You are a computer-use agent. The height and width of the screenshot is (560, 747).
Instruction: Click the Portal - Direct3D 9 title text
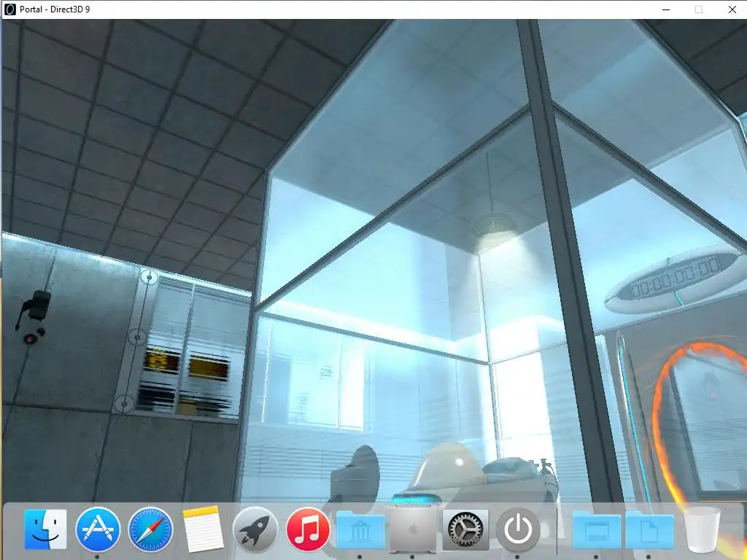55,9
